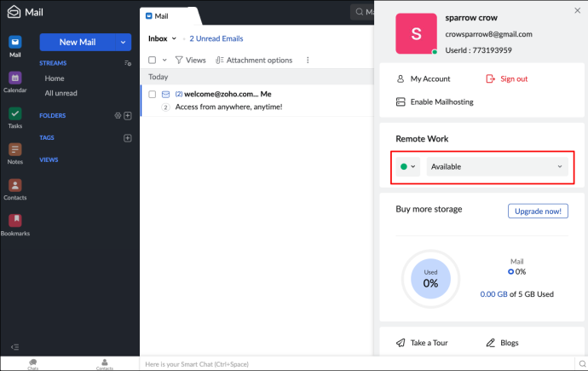The image size is (588, 371).
Task: Click the unread envelope icon on welcome email
Action: click(165, 94)
